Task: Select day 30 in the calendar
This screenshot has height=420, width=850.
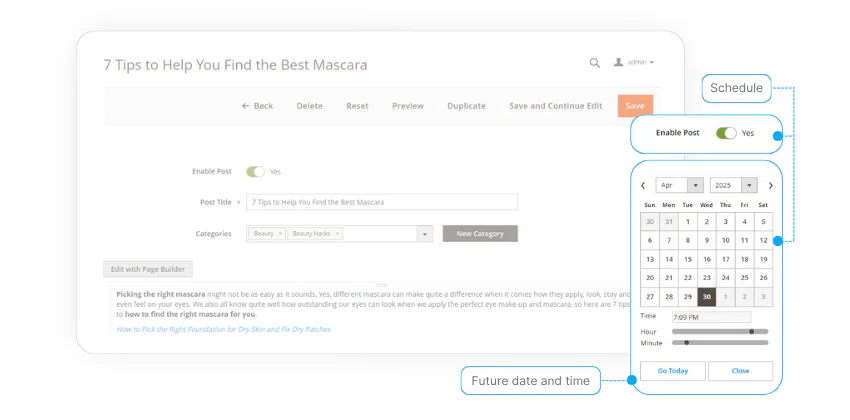Action: pos(706,296)
